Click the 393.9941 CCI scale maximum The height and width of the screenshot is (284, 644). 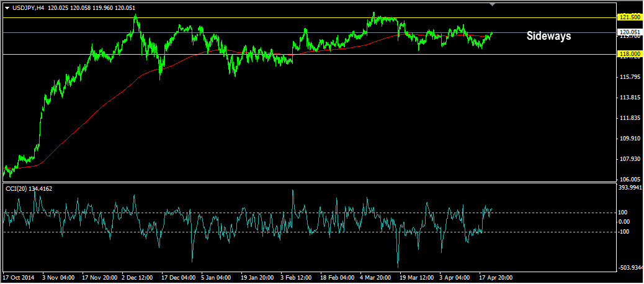click(630, 187)
